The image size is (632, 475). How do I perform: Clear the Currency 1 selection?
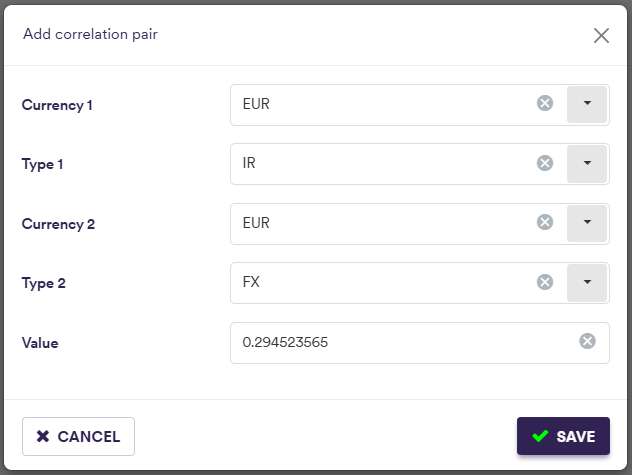(x=545, y=103)
